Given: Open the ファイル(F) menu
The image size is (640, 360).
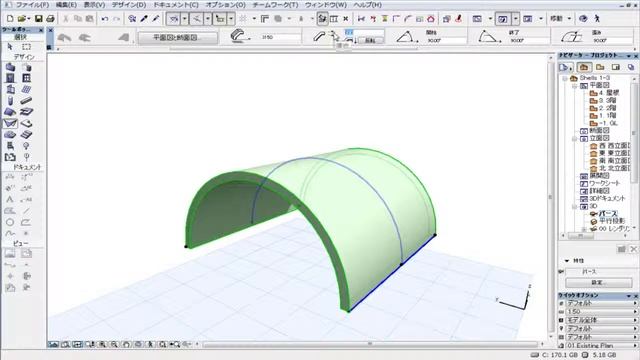Looking at the screenshot, I should [32, 5].
